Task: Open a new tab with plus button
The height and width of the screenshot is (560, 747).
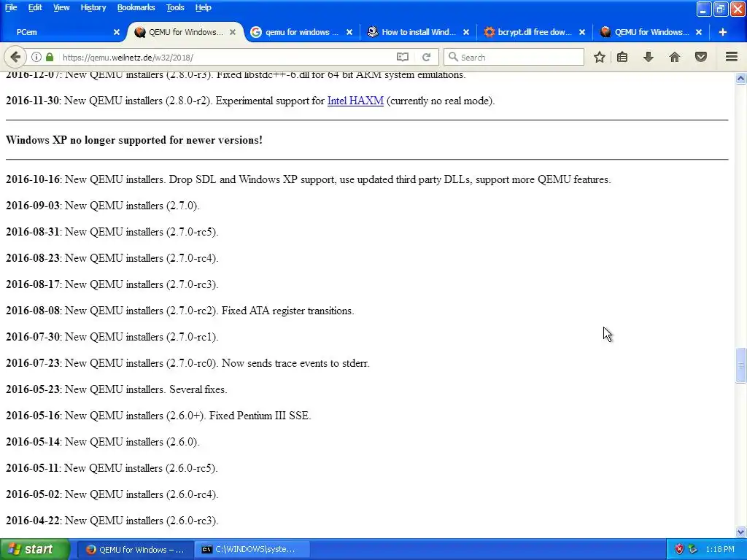Action: coord(723,32)
